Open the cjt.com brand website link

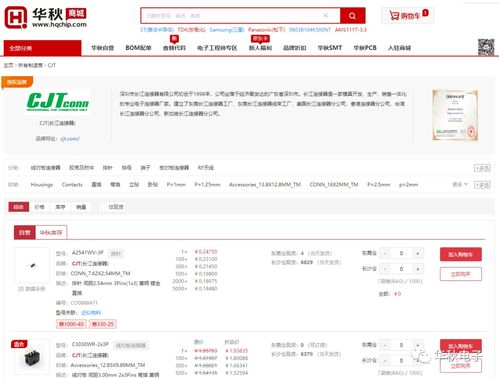pyautogui.click(x=70, y=139)
